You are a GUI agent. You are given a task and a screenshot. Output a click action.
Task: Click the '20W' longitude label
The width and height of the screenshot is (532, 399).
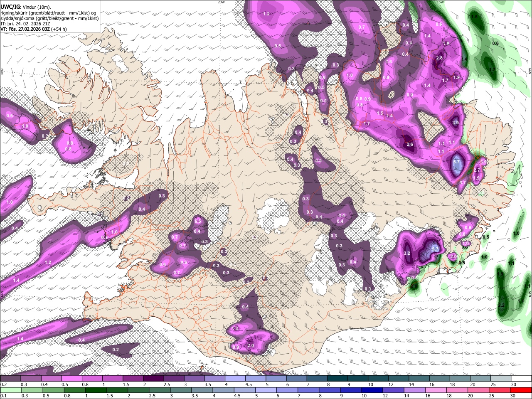[x=221, y=2]
